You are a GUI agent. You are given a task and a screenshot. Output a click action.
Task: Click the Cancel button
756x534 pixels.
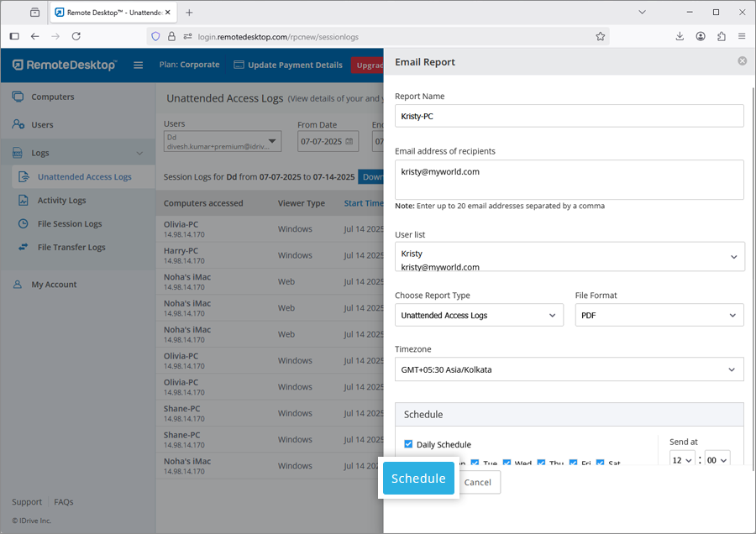coord(478,482)
